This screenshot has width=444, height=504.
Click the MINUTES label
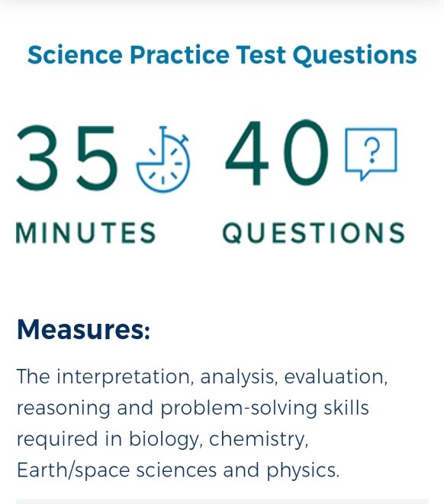[x=86, y=233]
